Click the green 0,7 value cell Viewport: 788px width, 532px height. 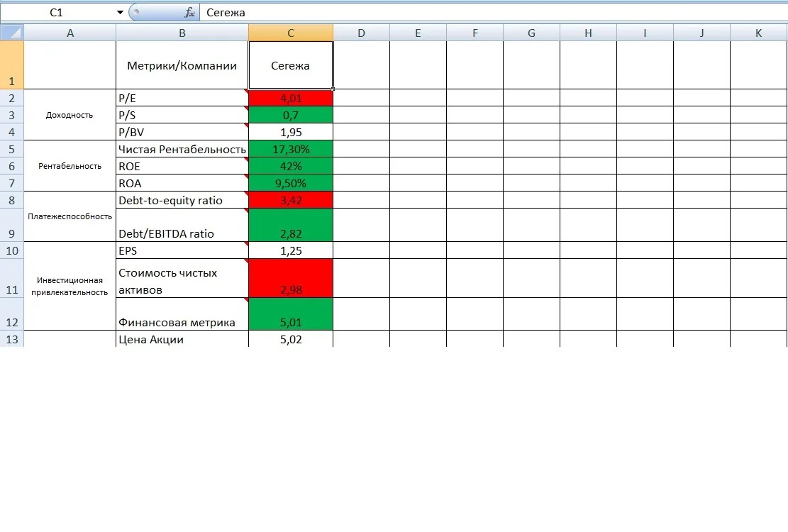291,115
